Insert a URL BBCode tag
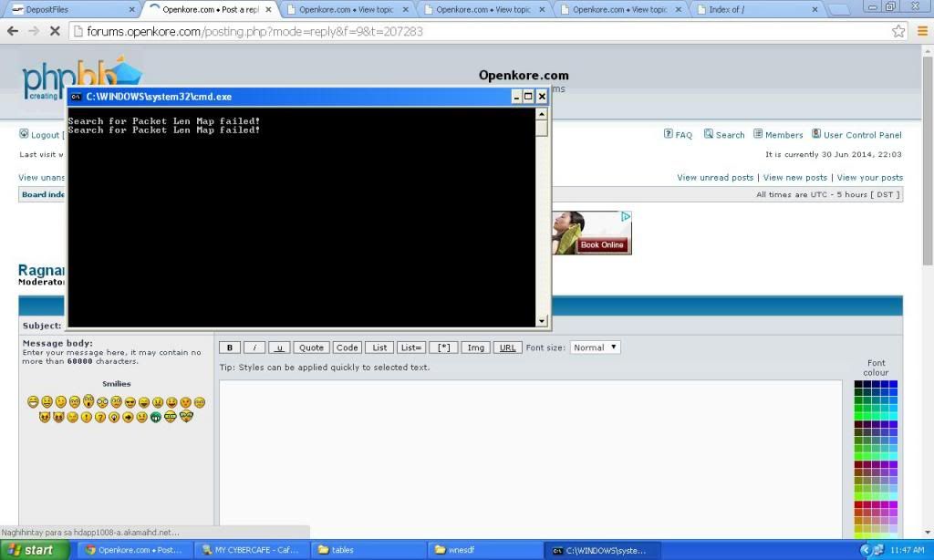Viewport: 934px width, 560px height. click(507, 347)
